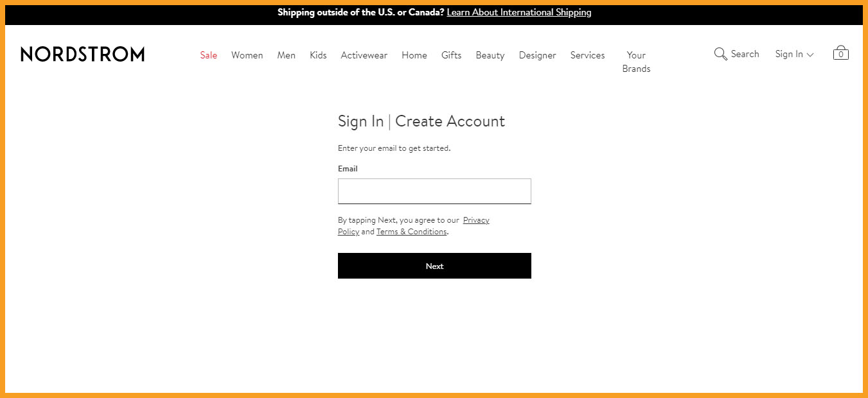868x398 pixels.
Task: Open the Women menu
Action: click(x=247, y=55)
